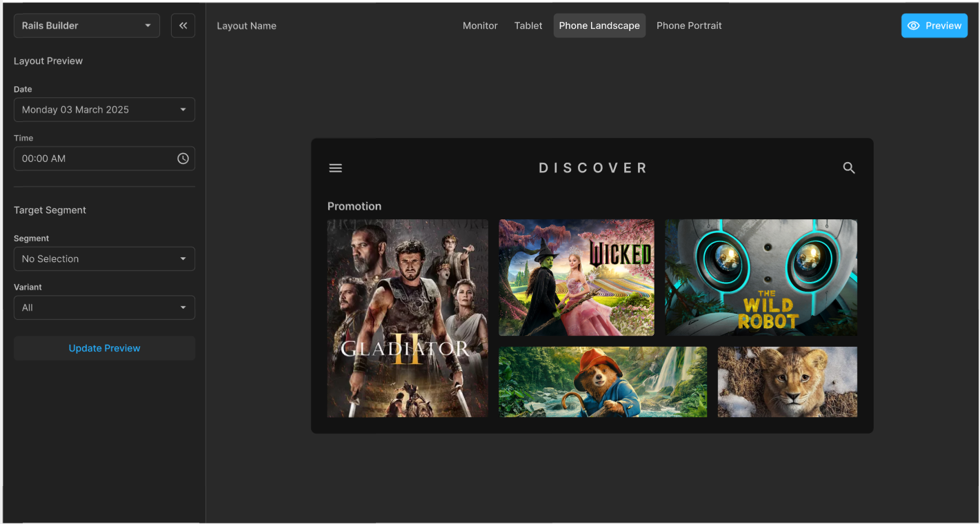980x524 pixels.
Task: Click the search magnifier in Discover preview
Action: (849, 168)
